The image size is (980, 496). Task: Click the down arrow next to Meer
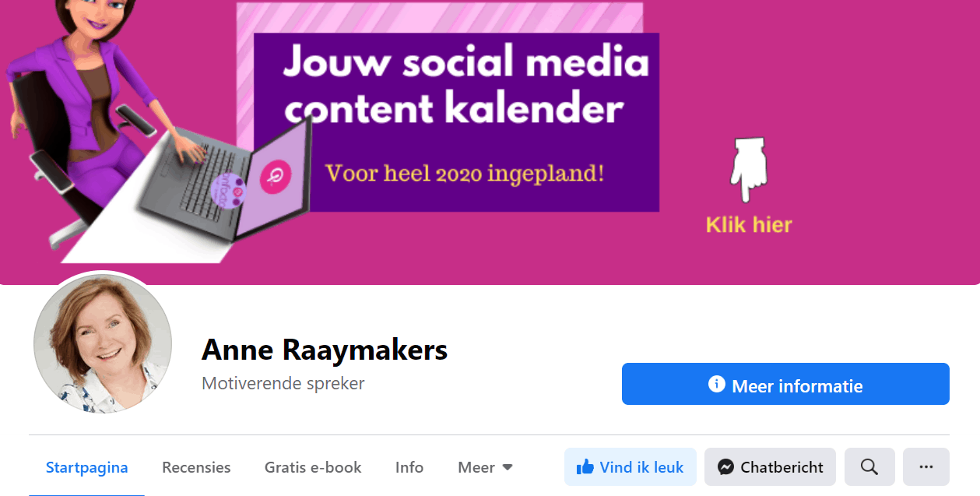(x=508, y=468)
